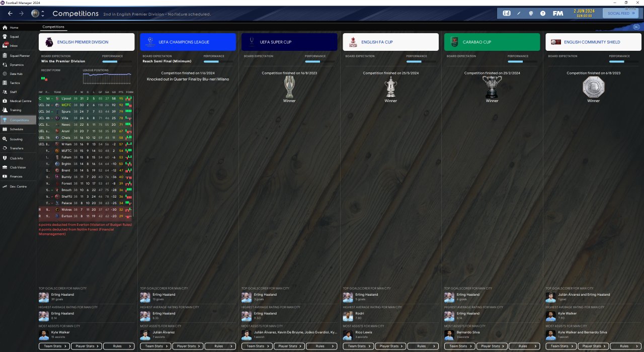
Task: Click the Man City club badge in header
Action: click(35, 14)
